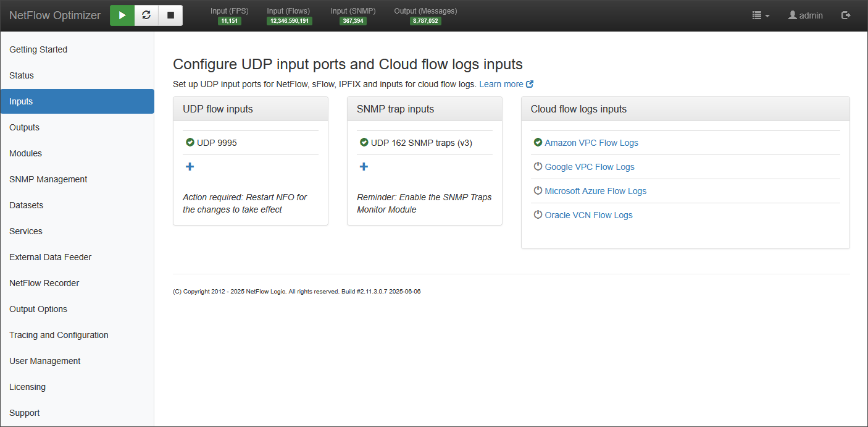This screenshot has width=868, height=427.
Task: Go to Getting Started in sidebar
Action: [77, 49]
